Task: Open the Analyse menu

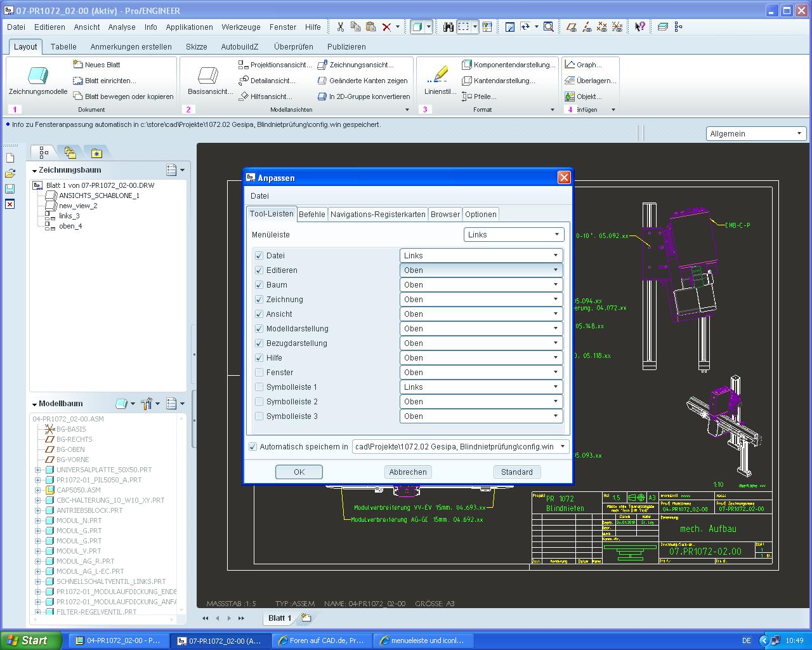Action: (x=122, y=27)
